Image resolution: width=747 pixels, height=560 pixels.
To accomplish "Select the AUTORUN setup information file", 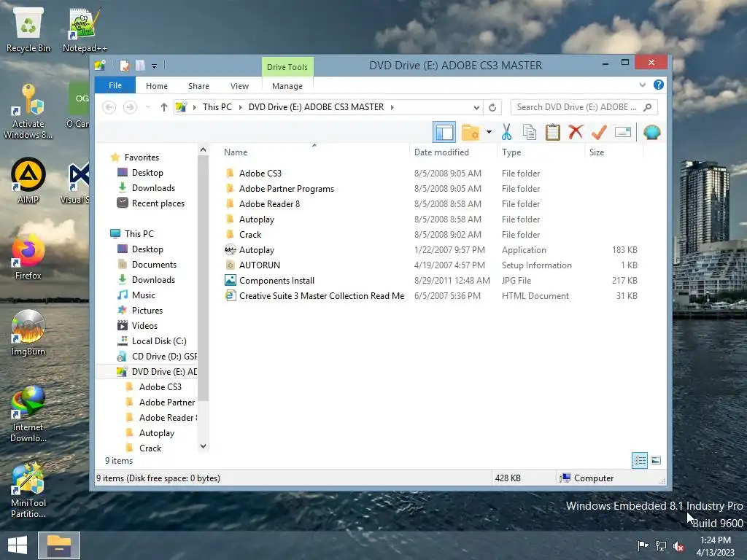I will click(x=259, y=265).
